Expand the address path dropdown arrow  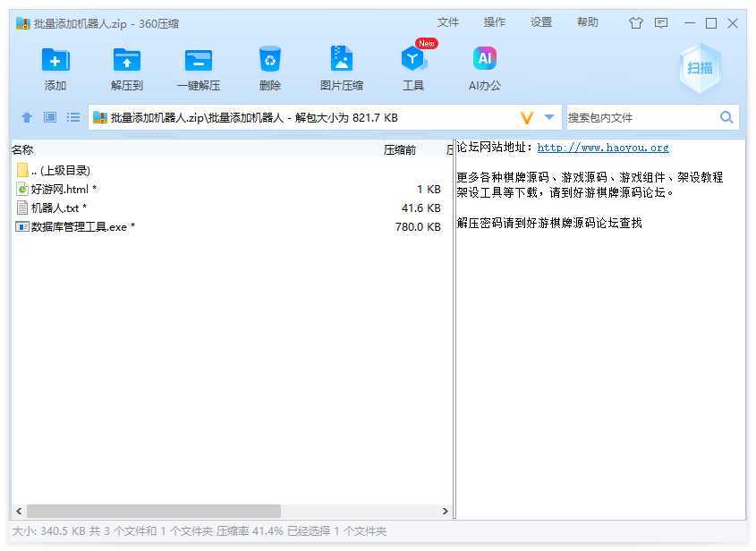pyautogui.click(x=549, y=117)
